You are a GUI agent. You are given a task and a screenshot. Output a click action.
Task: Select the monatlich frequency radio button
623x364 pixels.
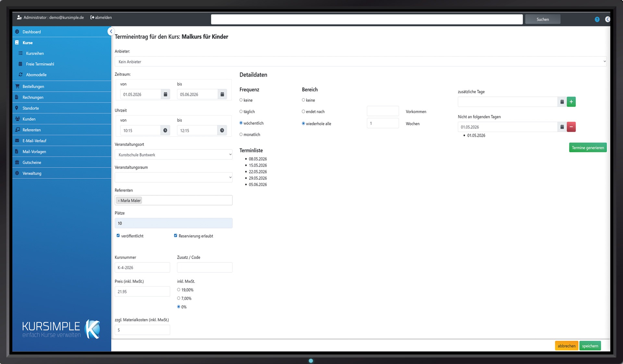click(x=241, y=135)
